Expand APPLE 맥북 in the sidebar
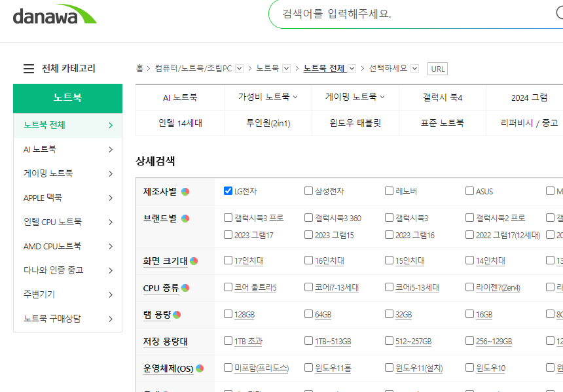 [111, 198]
